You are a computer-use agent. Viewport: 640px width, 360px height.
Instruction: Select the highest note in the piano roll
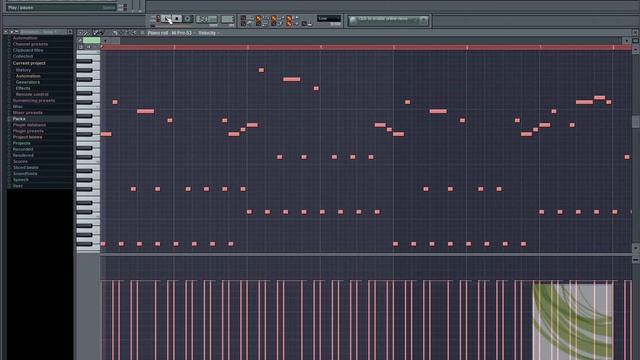click(261, 70)
